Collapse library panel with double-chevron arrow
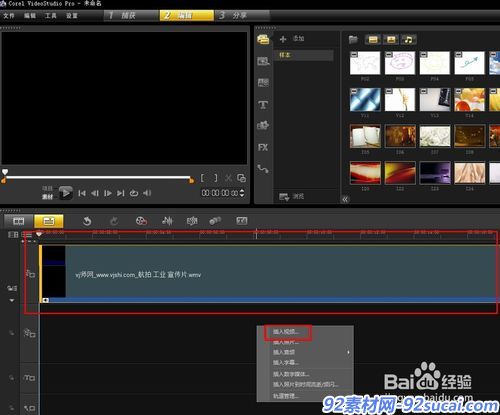This screenshot has width=500, height=415. 345,199
